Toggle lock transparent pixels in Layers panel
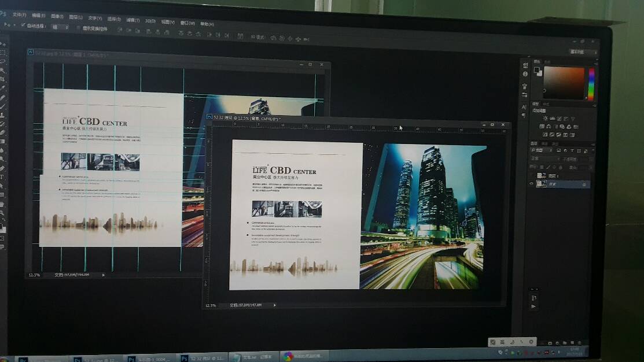This screenshot has width=644, height=362. 542,167
